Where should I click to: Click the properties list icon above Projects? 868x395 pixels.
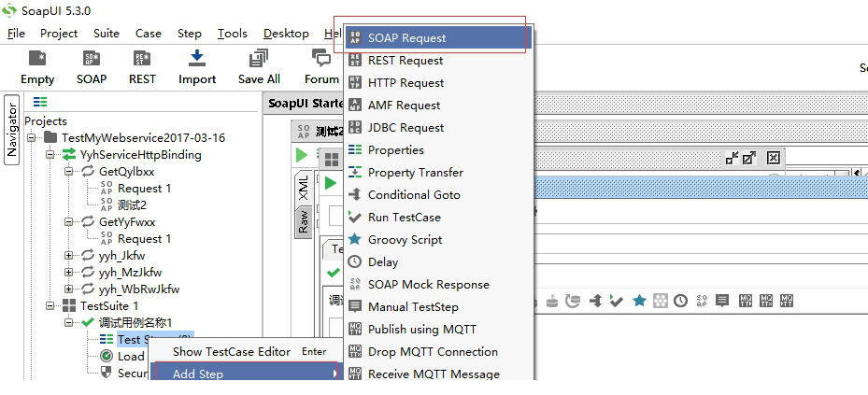click(40, 102)
